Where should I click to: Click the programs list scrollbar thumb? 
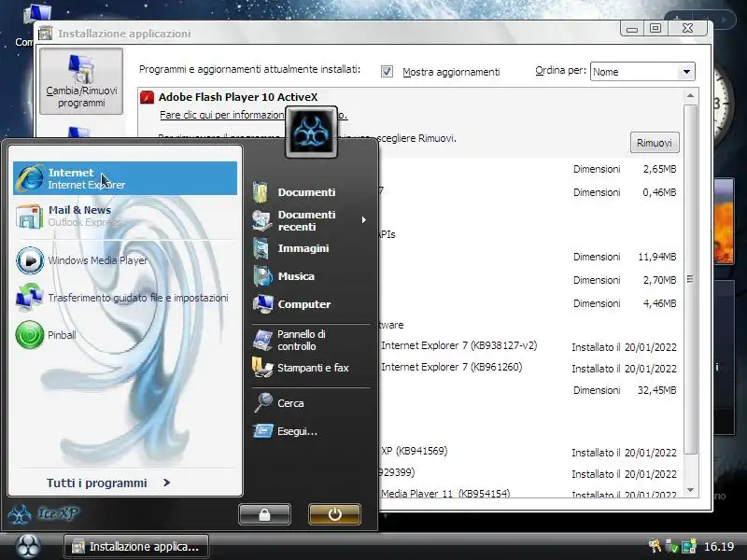(690, 279)
